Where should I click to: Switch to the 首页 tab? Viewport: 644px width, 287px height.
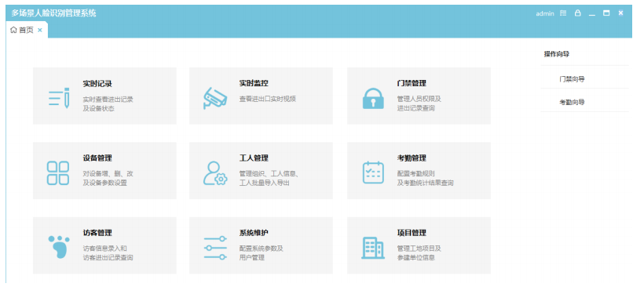(27, 30)
